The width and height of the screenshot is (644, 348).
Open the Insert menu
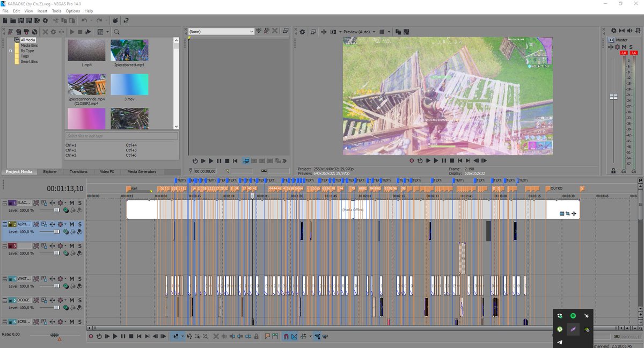point(42,11)
